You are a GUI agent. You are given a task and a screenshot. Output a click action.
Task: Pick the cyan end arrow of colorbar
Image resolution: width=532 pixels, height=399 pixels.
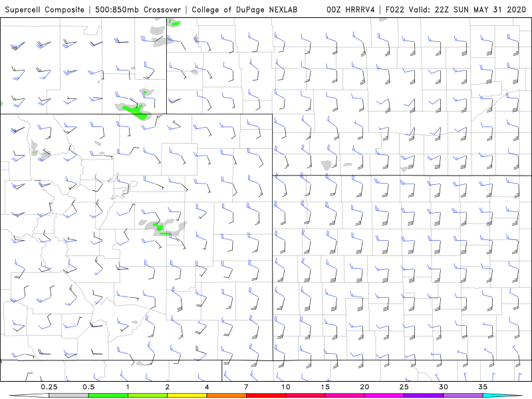click(502, 396)
